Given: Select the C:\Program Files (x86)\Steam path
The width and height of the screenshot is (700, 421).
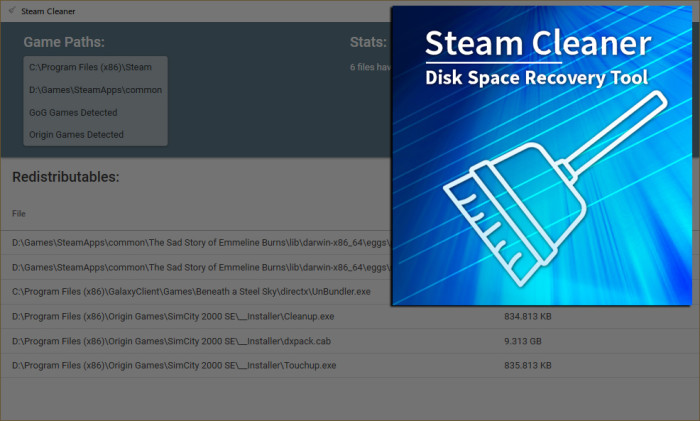Looking at the screenshot, I should (90, 67).
